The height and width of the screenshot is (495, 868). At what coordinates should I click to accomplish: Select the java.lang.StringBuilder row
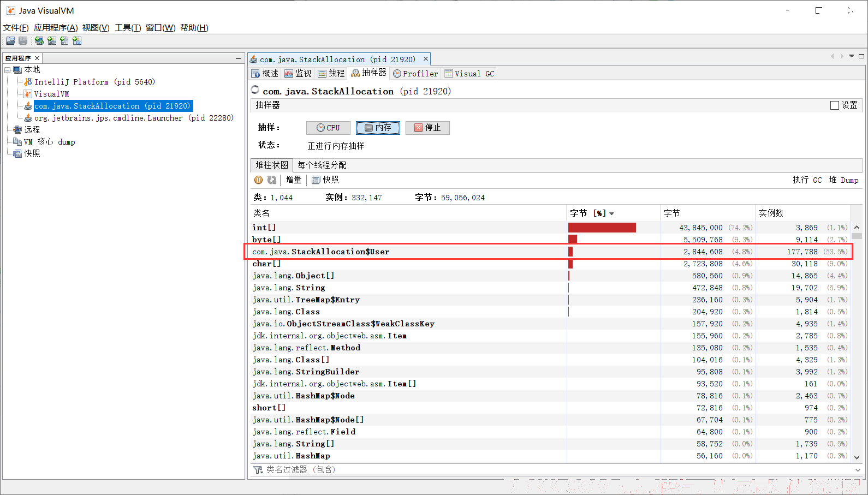click(550, 372)
